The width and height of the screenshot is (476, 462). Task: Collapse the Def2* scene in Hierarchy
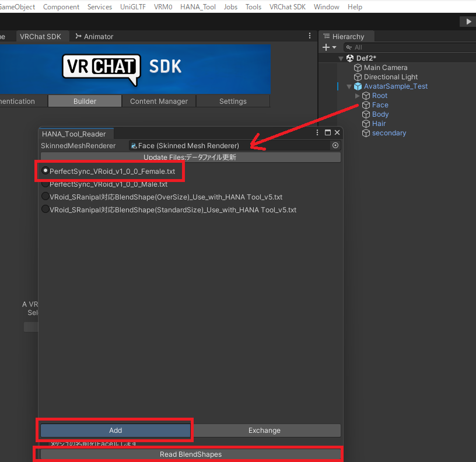coord(341,58)
